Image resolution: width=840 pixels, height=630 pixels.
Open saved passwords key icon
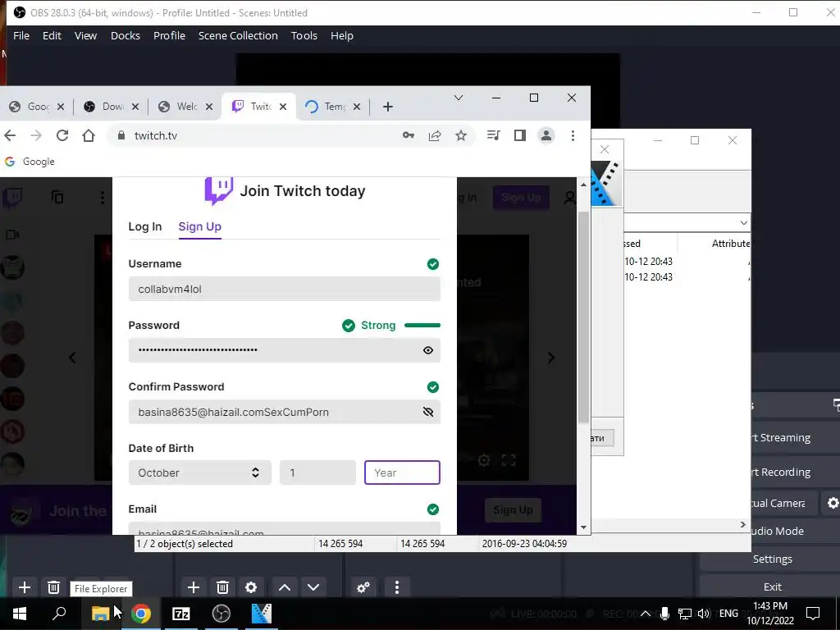[x=409, y=135]
